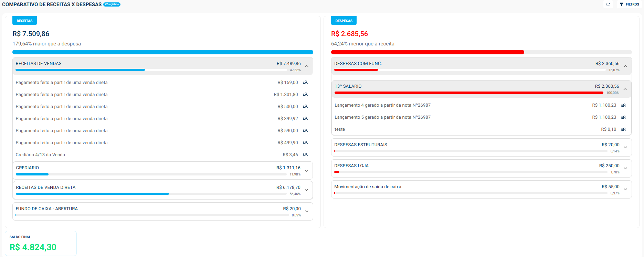Click detail icon for Crediário 4/13 da Venda
The width and height of the screenshot is (644, 257).
click(305, 155)
